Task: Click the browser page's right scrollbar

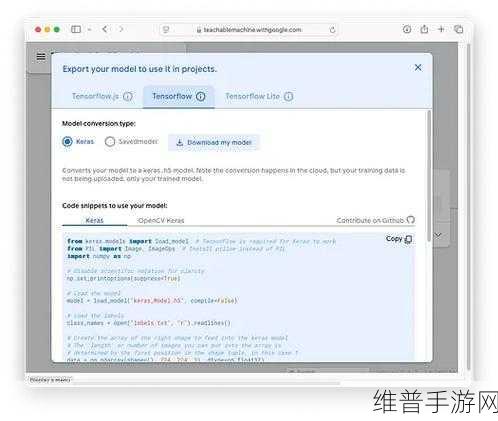Action: click(x=468, y=207)
